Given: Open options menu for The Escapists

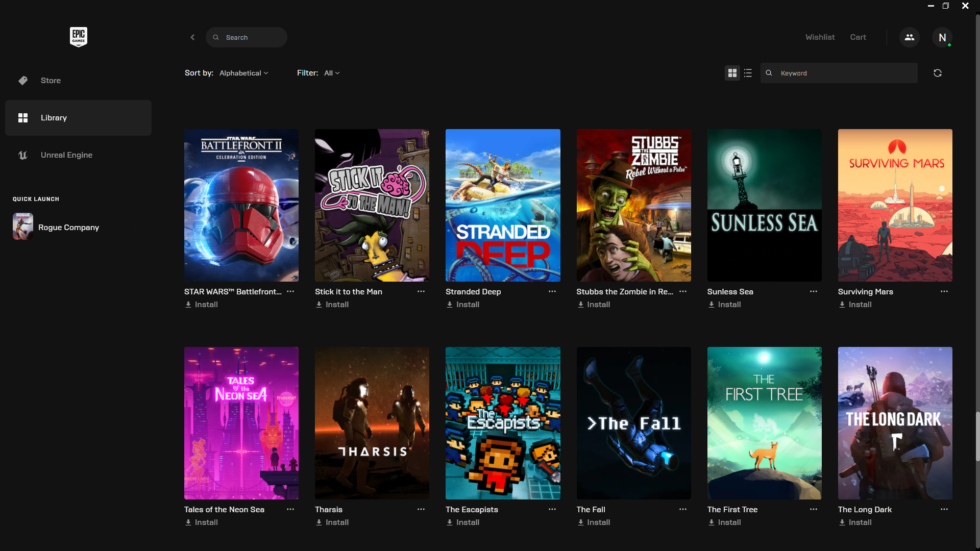Looking at the screenshot, I should [552, 510].
